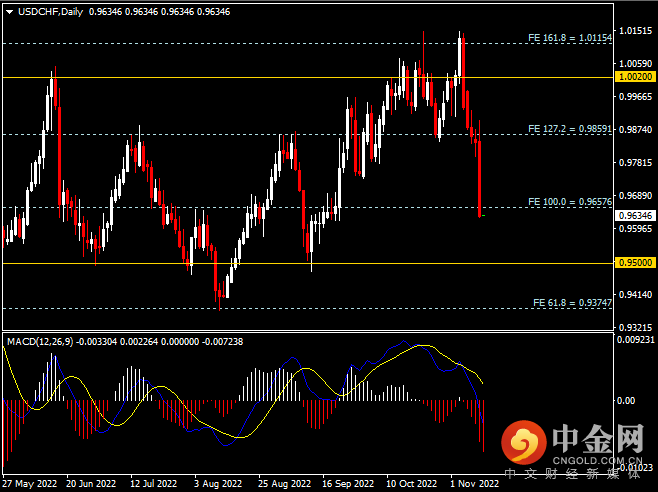This screenshot has height=492, width=658.
Task: Click the current price 0.96346 tag
Action: click(635, 216)
